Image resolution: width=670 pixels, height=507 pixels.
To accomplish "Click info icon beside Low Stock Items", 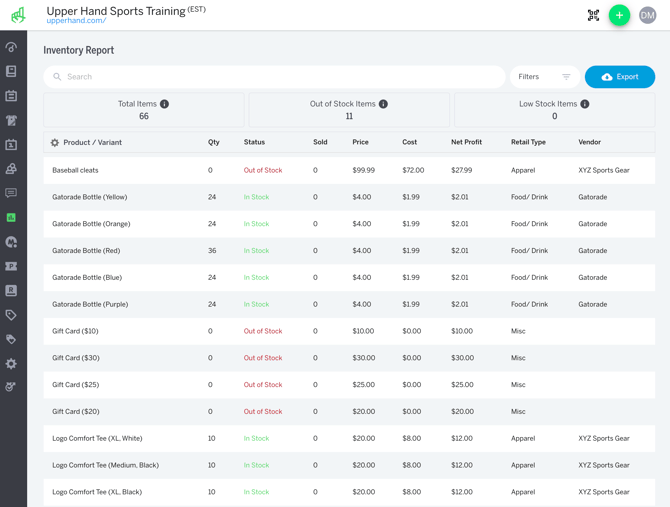I will pyautogui.click(x=585, y=104).
